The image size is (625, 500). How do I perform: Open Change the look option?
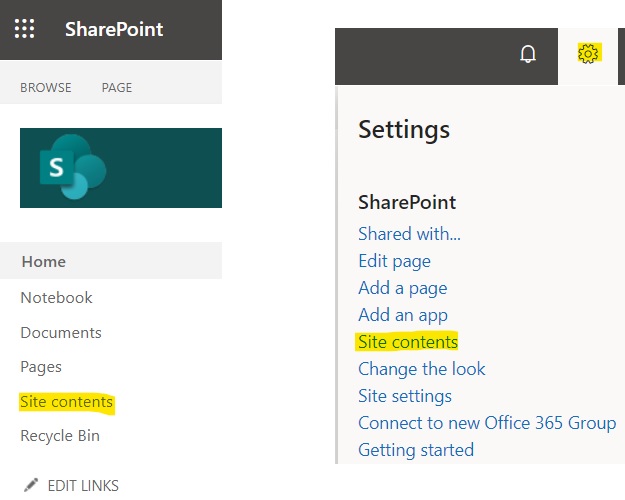pyautogui.click(x=422, y=368)
